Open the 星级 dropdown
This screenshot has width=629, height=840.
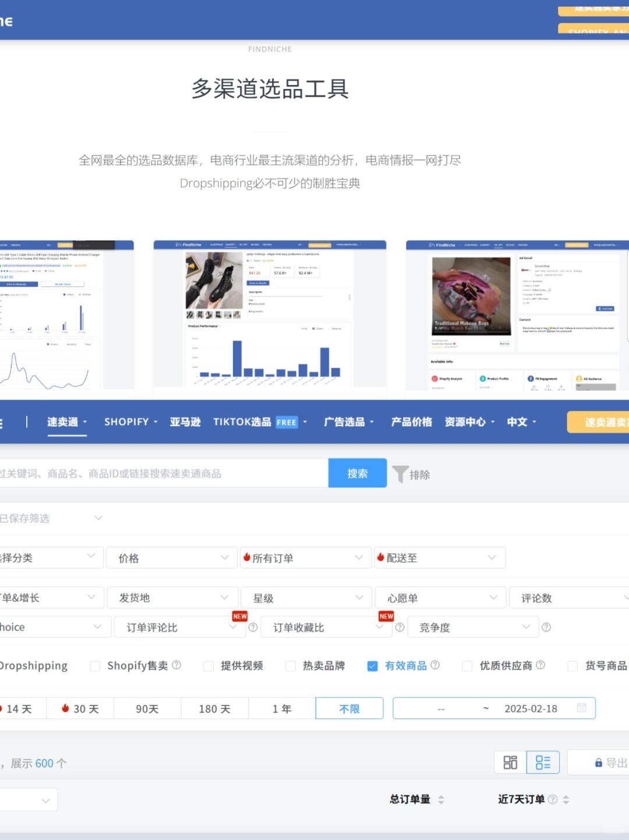(306, 598)
